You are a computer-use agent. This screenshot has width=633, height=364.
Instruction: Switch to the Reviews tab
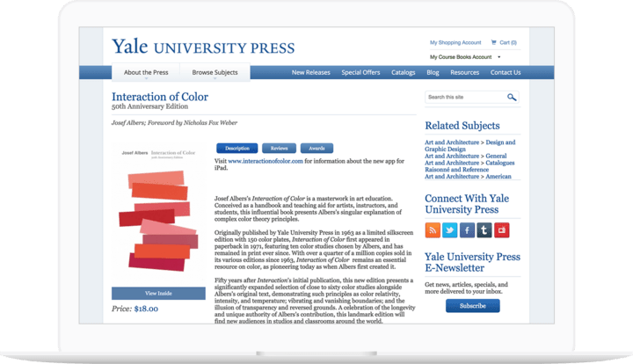coord(279,148)
